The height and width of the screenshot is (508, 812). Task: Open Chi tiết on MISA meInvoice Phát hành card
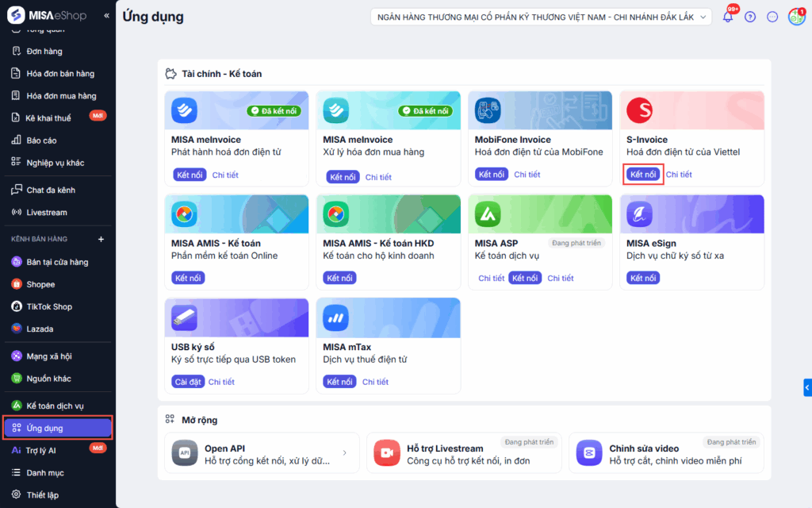(225, 175)
